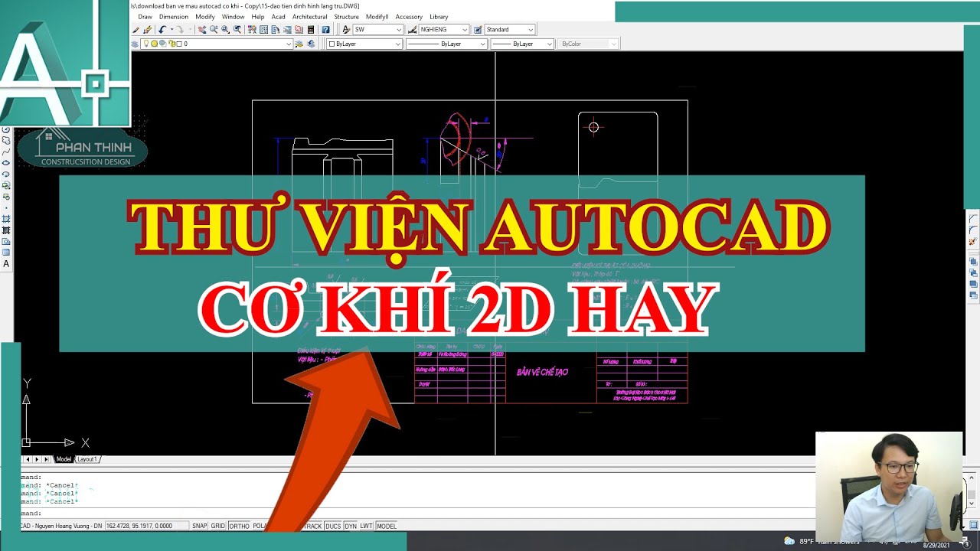
Task: Open the Modify menu
Action: tap(205, 17)
